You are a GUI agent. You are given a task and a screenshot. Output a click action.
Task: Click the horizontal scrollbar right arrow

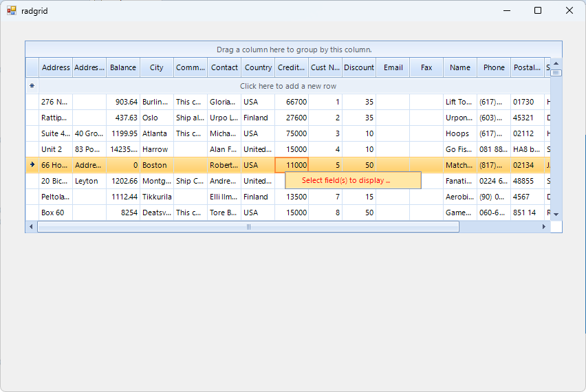point(543,227)
